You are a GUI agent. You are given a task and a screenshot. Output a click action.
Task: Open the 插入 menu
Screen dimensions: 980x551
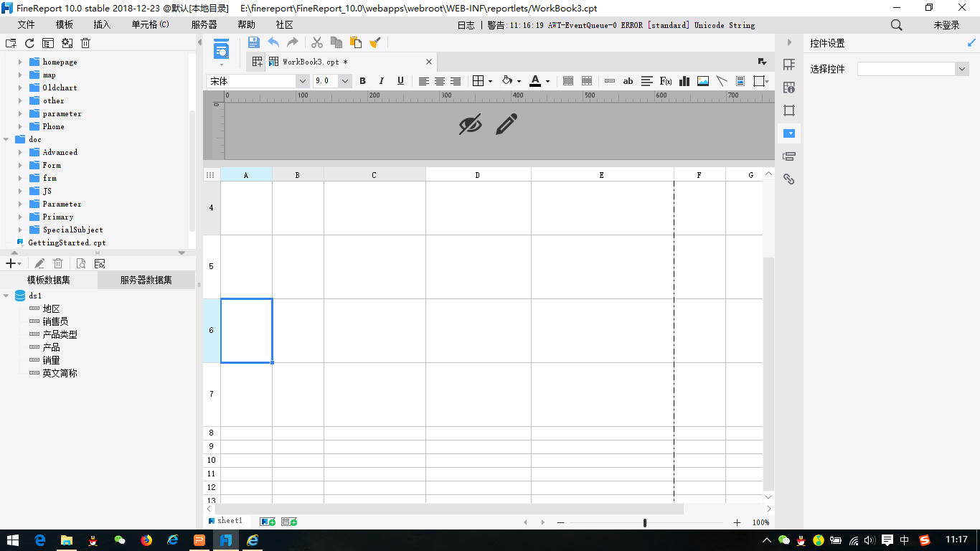point(102,24)
